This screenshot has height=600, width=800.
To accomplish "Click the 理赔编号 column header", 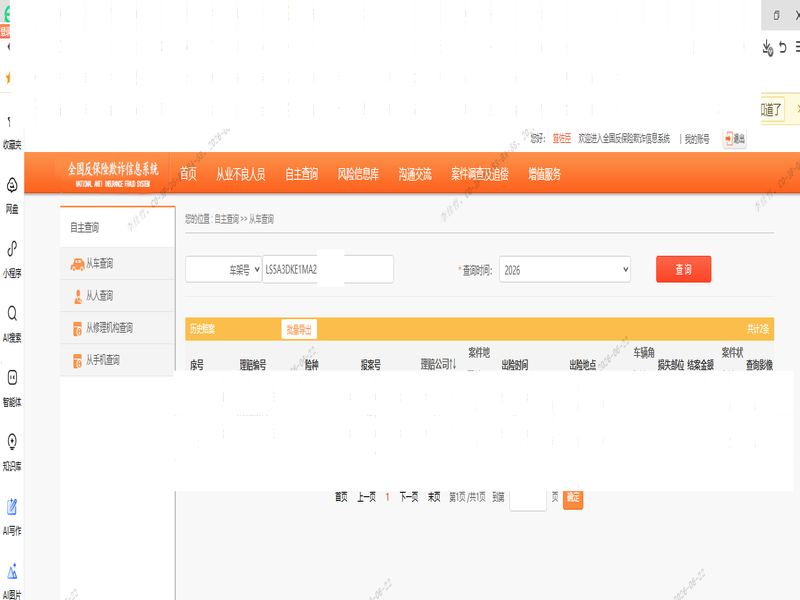I will tap(253, 365).
